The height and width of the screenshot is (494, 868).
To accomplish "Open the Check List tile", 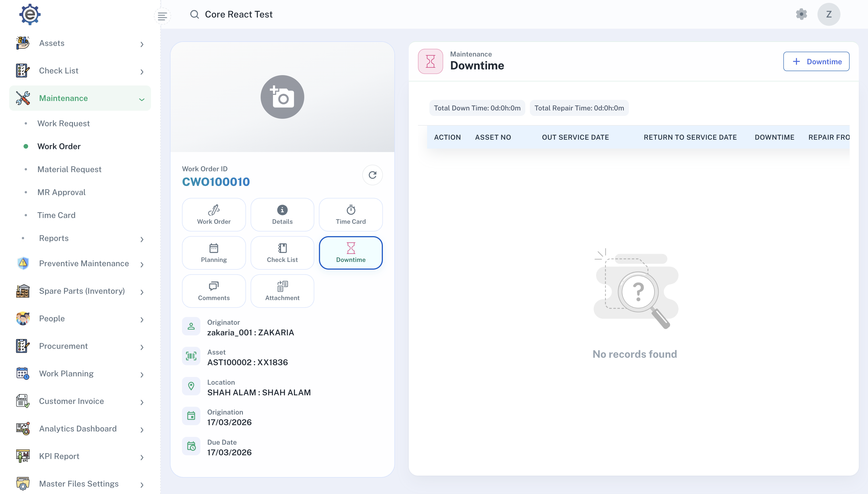I will 282,253.
